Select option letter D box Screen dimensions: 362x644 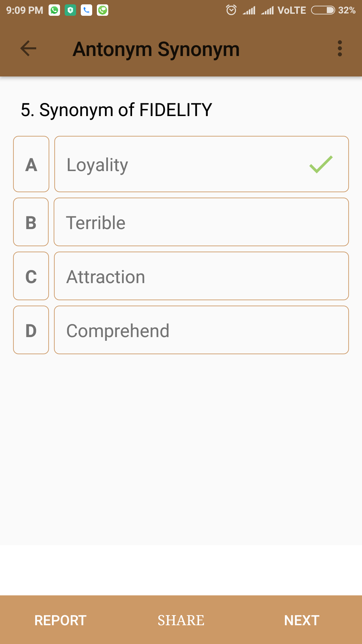tap(31, 330)
